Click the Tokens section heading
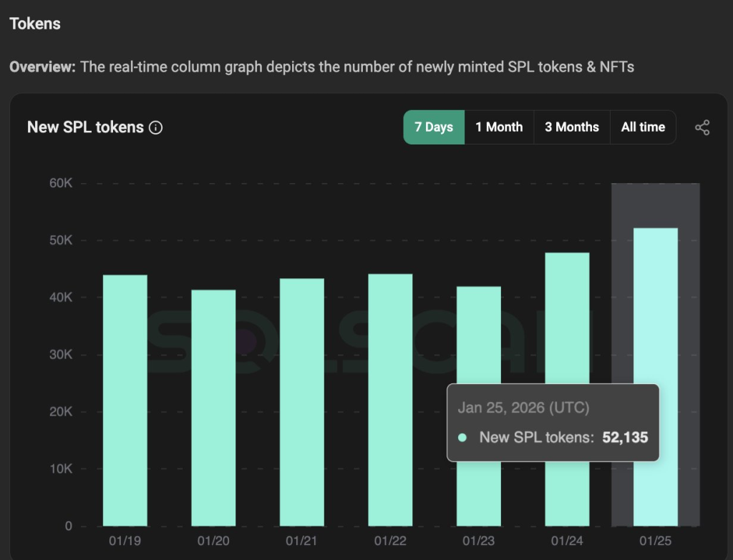The image size is (733, 560). click(35, 24)
